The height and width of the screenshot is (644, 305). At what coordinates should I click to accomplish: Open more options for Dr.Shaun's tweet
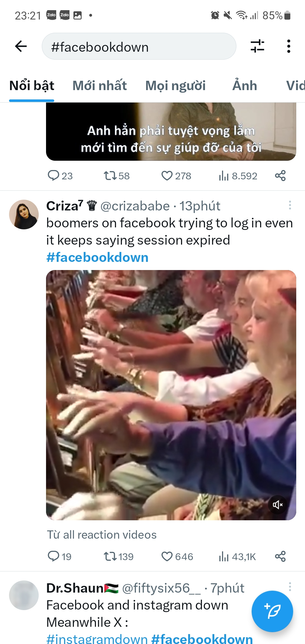pyautogui.click(x=290, y=587)
